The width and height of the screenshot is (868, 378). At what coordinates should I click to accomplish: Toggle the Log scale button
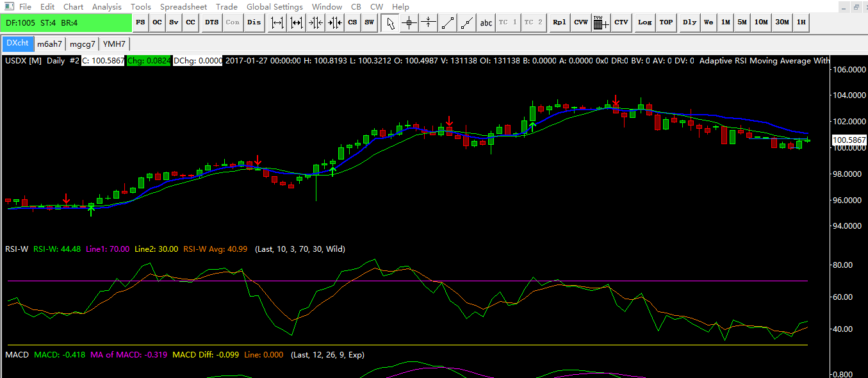pos(644,22)
